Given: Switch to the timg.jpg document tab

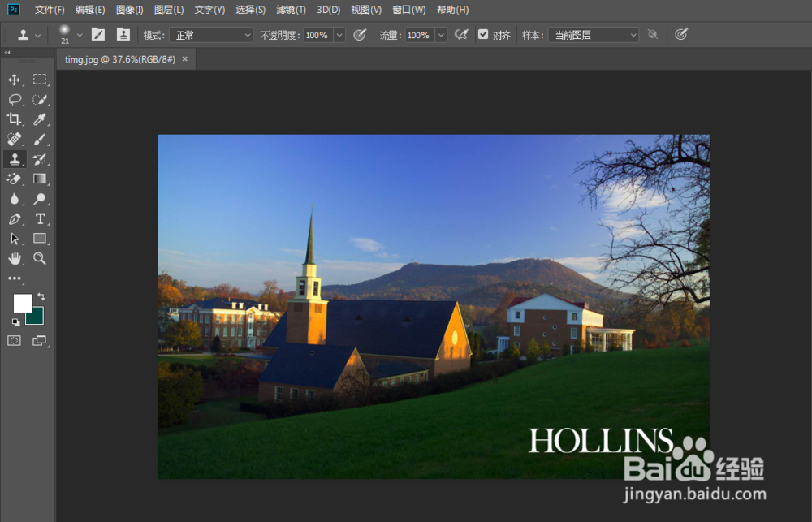Looking at the screenshot, I should coord(120,59).
